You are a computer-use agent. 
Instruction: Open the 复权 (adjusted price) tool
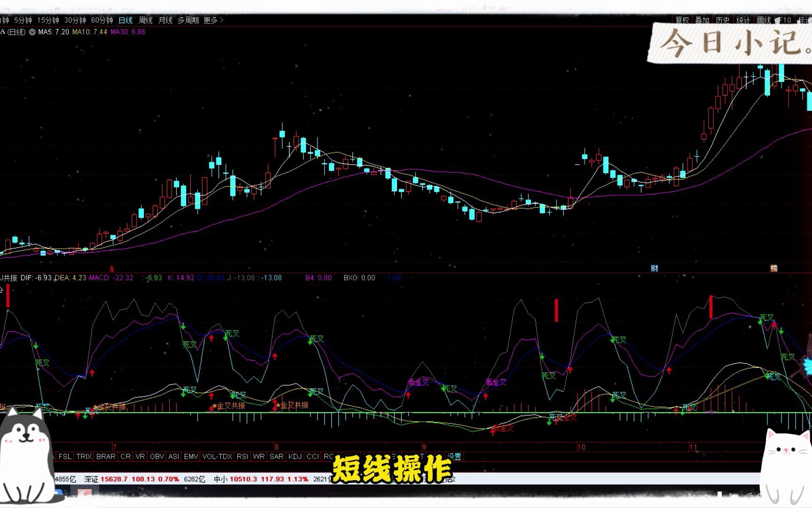click(683, 21)
